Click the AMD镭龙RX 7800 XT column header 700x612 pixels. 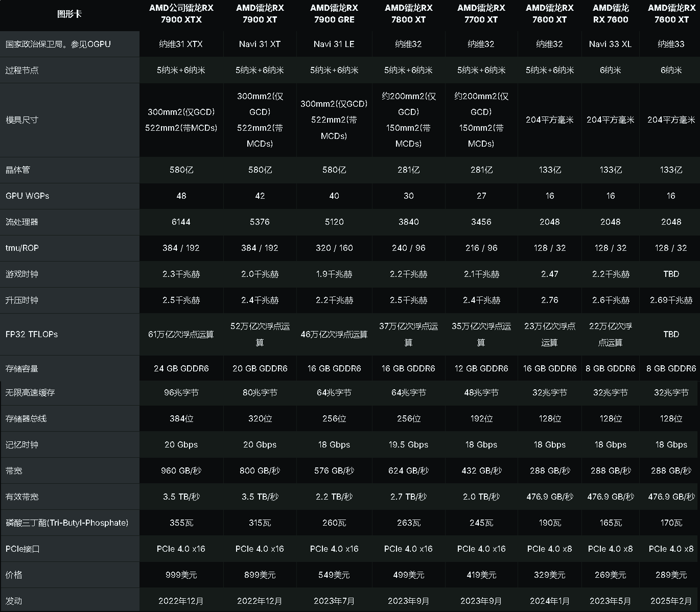tap(408, 14)
